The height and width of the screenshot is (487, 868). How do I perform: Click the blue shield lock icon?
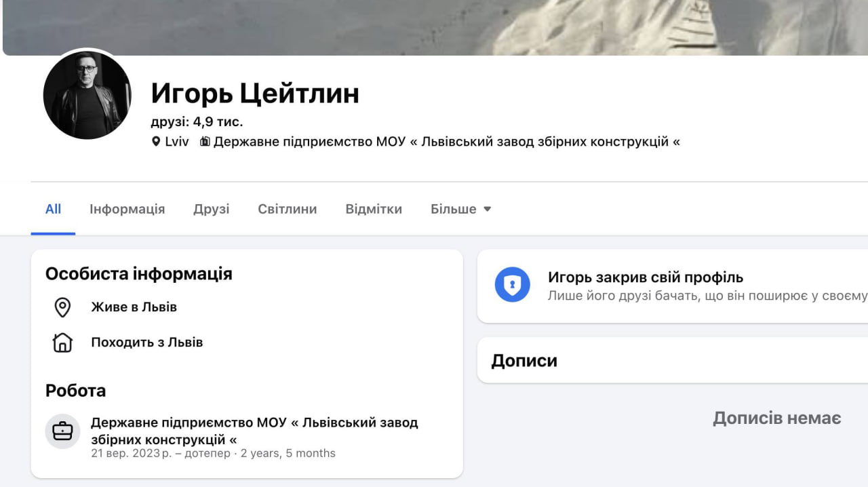[x=512, y=285]
